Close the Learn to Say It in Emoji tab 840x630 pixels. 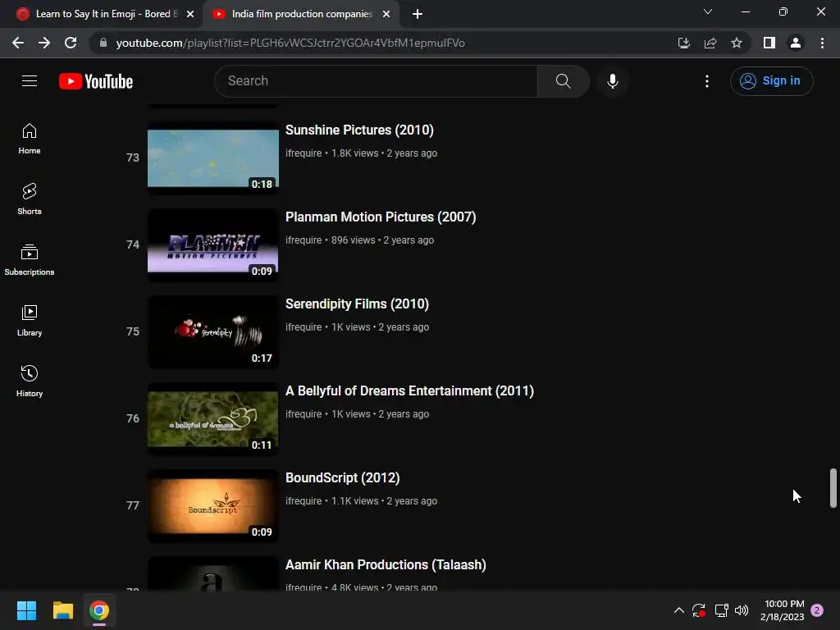pos(190,14)
